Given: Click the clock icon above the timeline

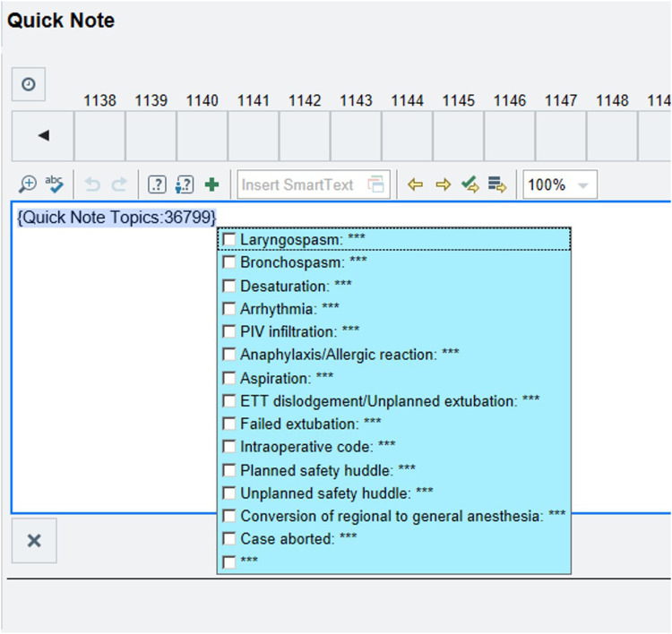Looking at the screenshot, I should 29,84.
